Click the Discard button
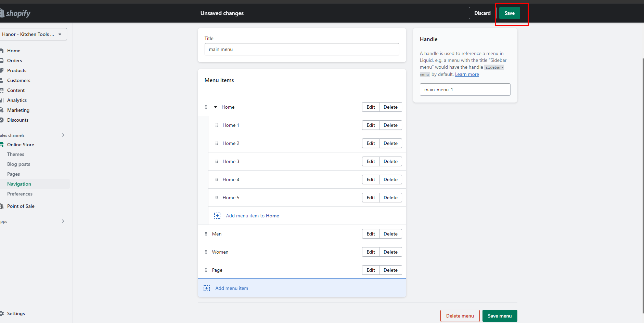The image size is (644, 323). tap(482, 13)
